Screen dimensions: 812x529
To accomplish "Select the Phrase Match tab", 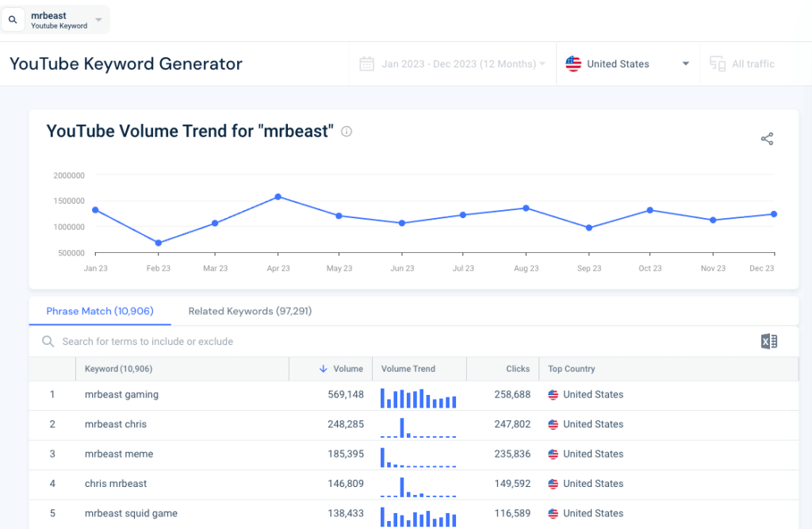I will pyautogui.click(x=99, y=311).
